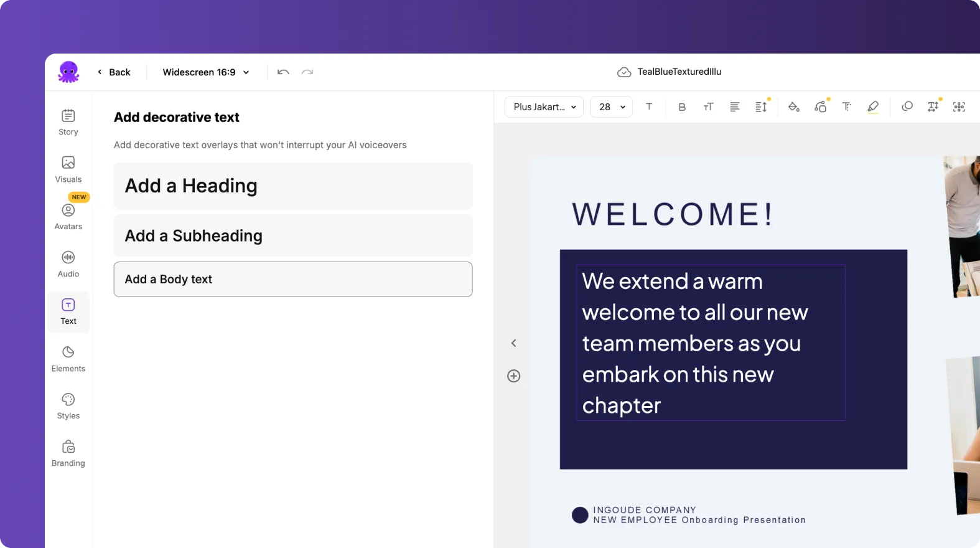Select the highlighter pen color tool
This screenshot has height=548, width=980.
tap(873, 107)
